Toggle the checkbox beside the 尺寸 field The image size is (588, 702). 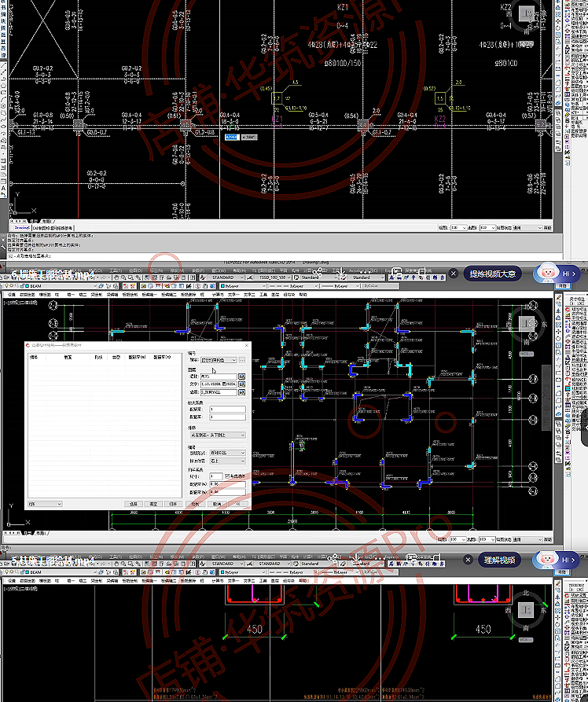tap(228, 476)
